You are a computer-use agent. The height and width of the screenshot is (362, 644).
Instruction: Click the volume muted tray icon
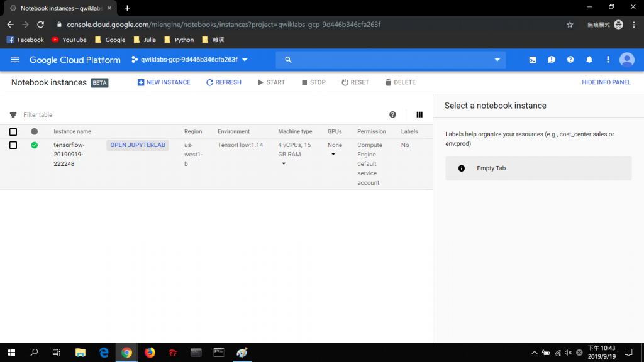[568, 353]
